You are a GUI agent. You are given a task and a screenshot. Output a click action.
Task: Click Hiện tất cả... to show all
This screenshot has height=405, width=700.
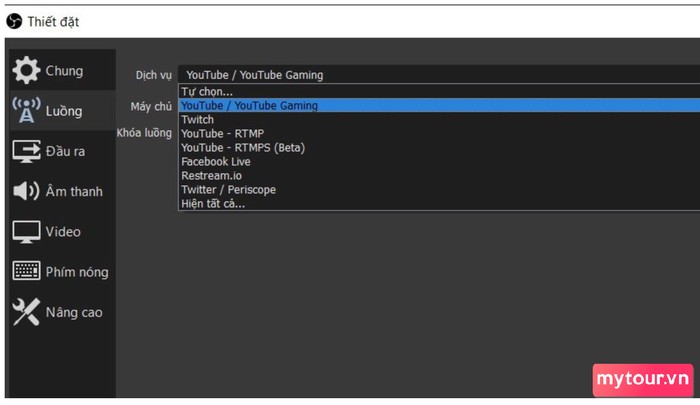click(x=439, y=204)
